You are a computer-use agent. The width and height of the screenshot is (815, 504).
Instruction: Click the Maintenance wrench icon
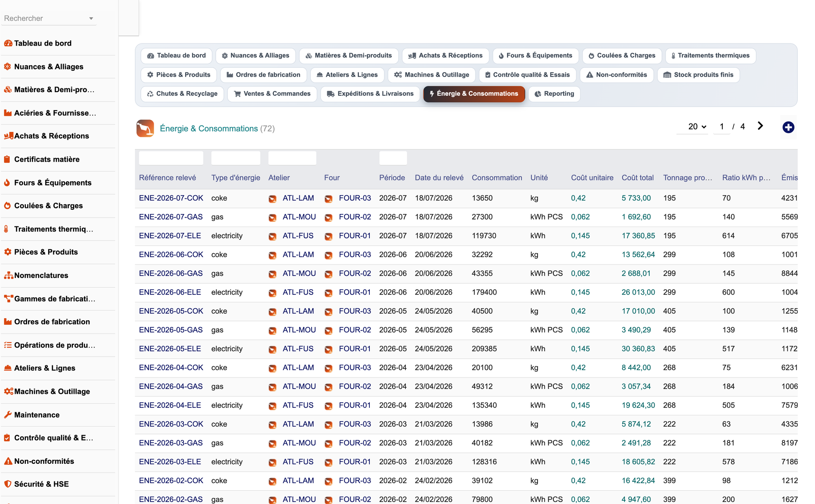8,415
